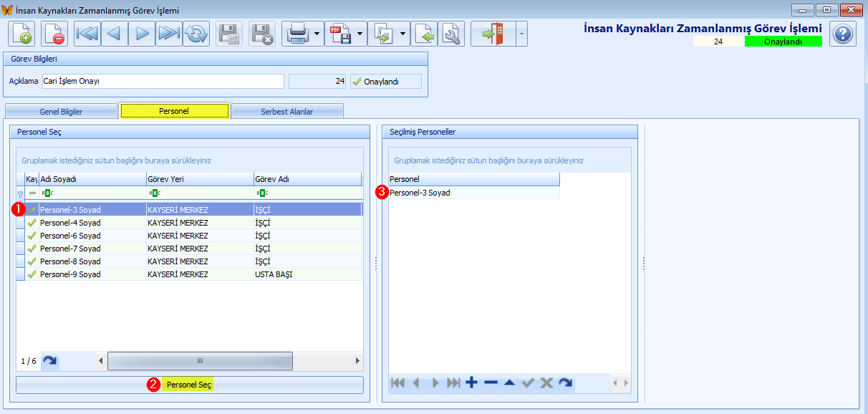The image size is (868, 414).
Task: Create a new record with the add-document icon
Action: tap(21, 34)
